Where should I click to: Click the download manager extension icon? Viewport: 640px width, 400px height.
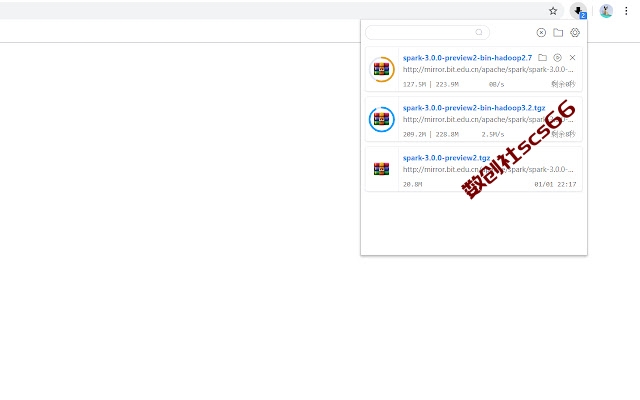(579, 11)
